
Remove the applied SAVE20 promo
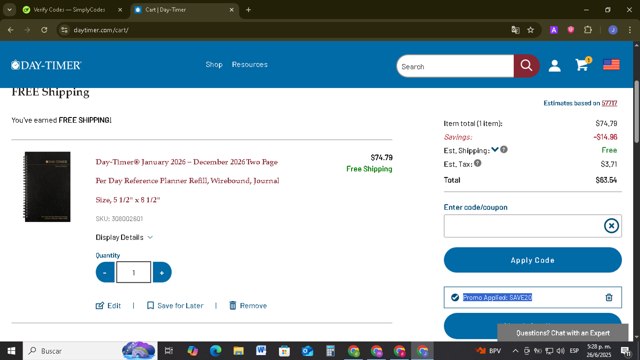point(609,298)
